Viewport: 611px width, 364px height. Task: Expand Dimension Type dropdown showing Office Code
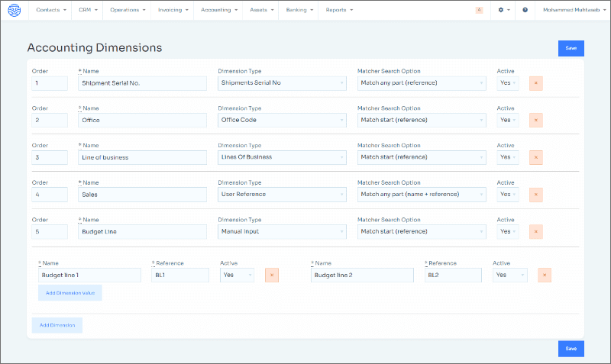pos(283,121)
